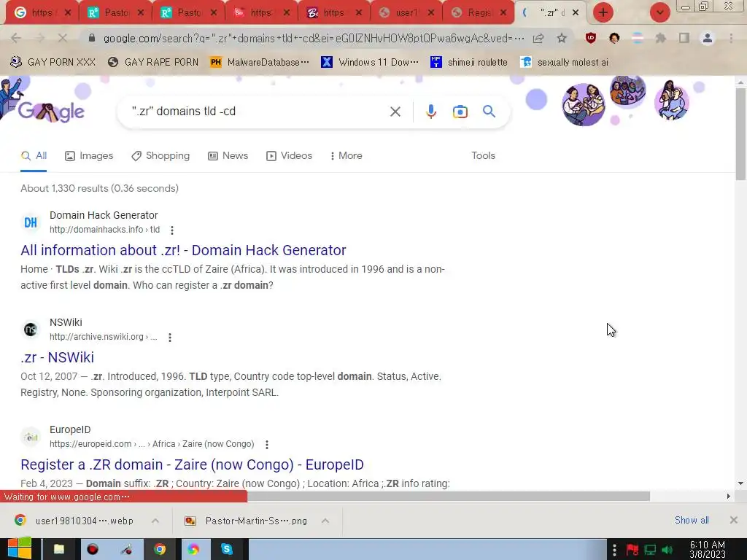Viewport: 747px width, 560px height.
Task: Clear the search box with the X icon
Action: tap(395, 112)
